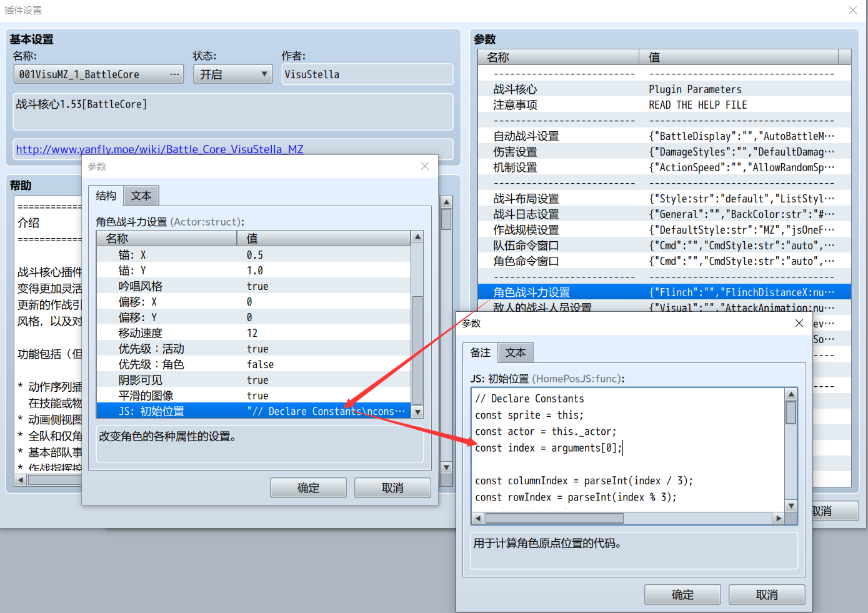Close the front JS 参数 dialog
The image size is (868, 613).
click(799, 323)
